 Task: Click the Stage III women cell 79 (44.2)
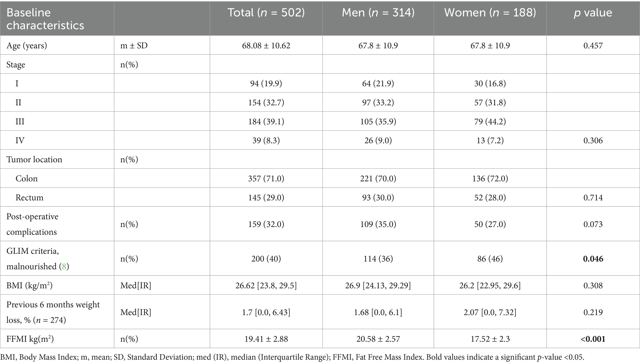pyautogui.click(x=490, y=122)
